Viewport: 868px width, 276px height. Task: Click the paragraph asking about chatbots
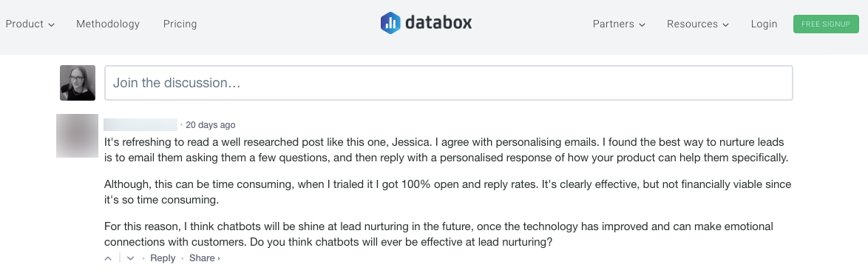[438, 235]
